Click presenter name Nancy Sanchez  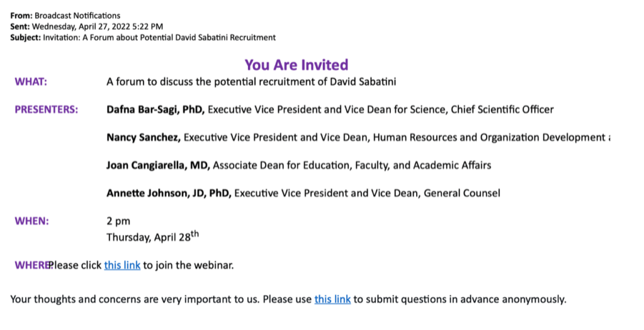[144, 138]
